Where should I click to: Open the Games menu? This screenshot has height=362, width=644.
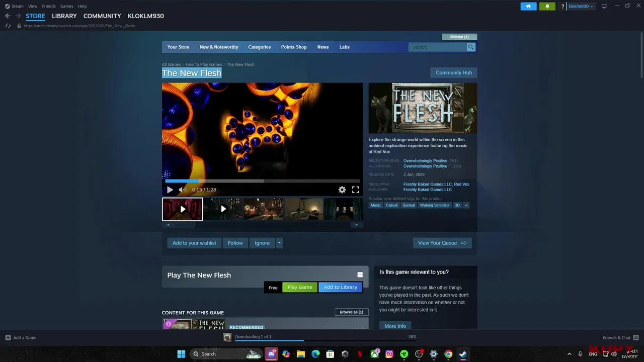(66, 6)
